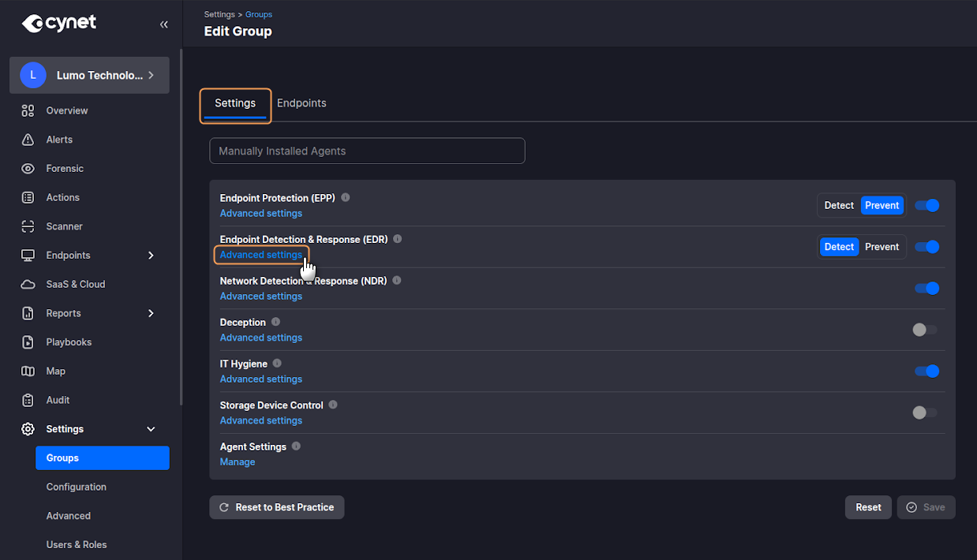Expand the Reports submenu chevron
977x560 pixels.
[151, 313]
